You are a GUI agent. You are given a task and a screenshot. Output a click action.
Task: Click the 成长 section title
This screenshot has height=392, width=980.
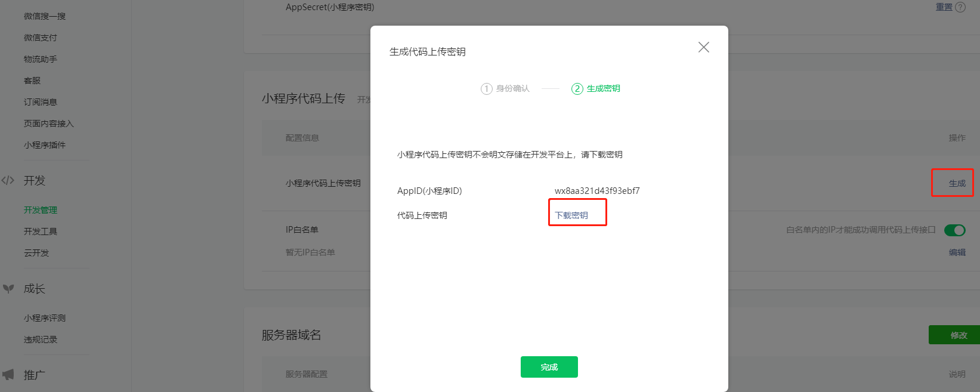pyautogui.click(x=35, y=289)
